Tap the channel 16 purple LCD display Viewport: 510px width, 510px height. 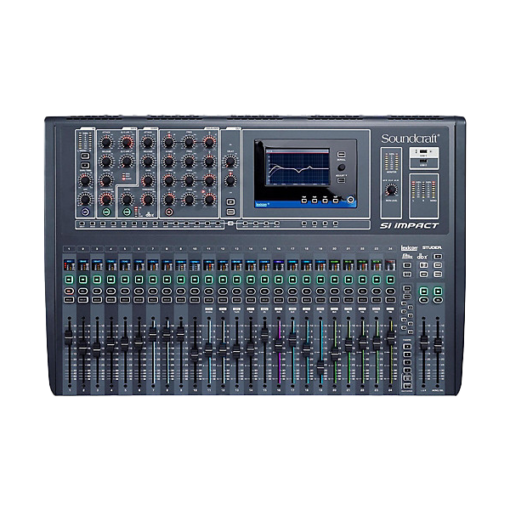[x=279, y=265]
